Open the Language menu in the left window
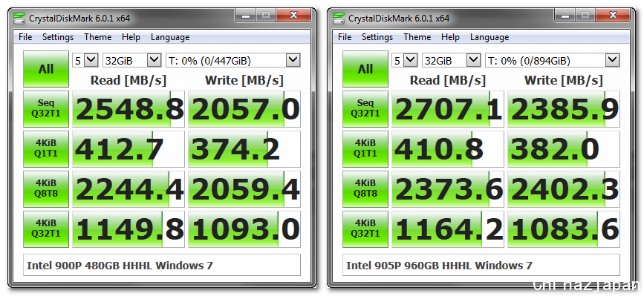644x296 pixels. [x=170, y=37]
